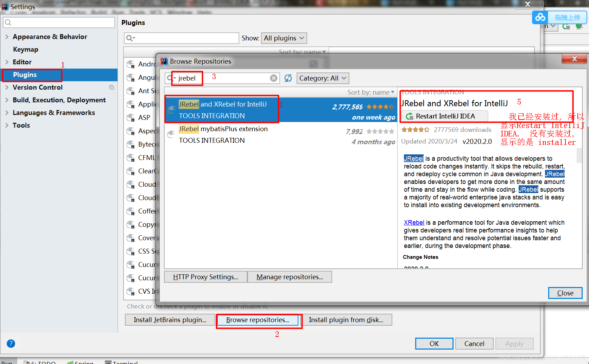Click '2777569 downloads' text

(462, 130)
